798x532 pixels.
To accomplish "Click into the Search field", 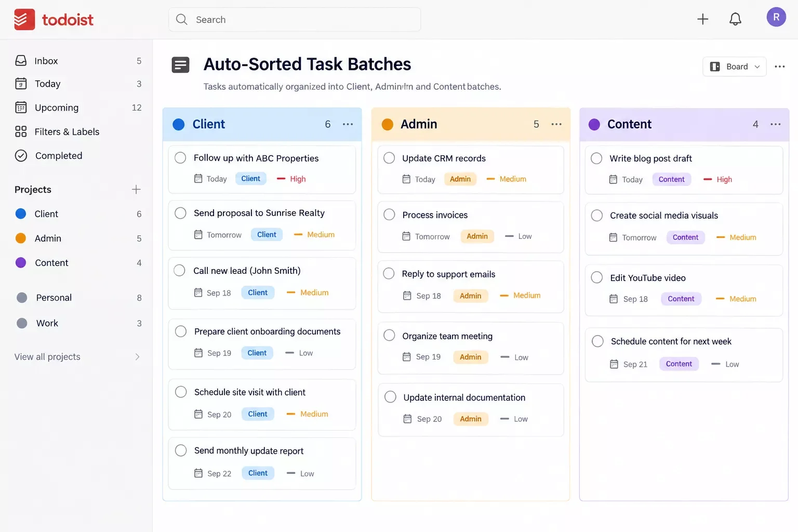I will point(295,19).
